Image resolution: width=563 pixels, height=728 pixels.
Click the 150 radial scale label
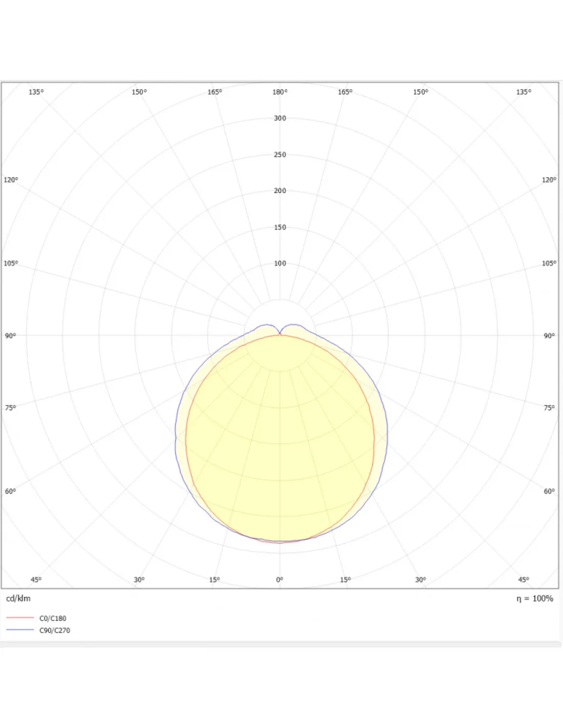coord(280,227)
